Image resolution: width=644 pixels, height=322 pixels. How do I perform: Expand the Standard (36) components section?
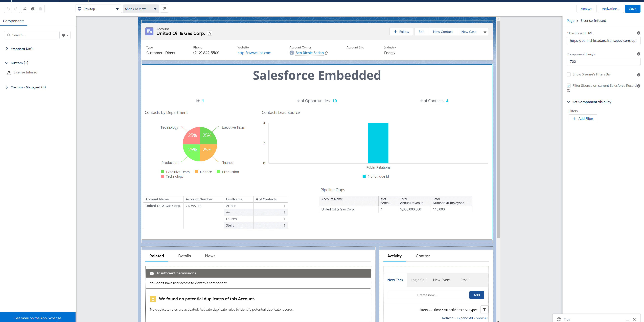(19, 49)
